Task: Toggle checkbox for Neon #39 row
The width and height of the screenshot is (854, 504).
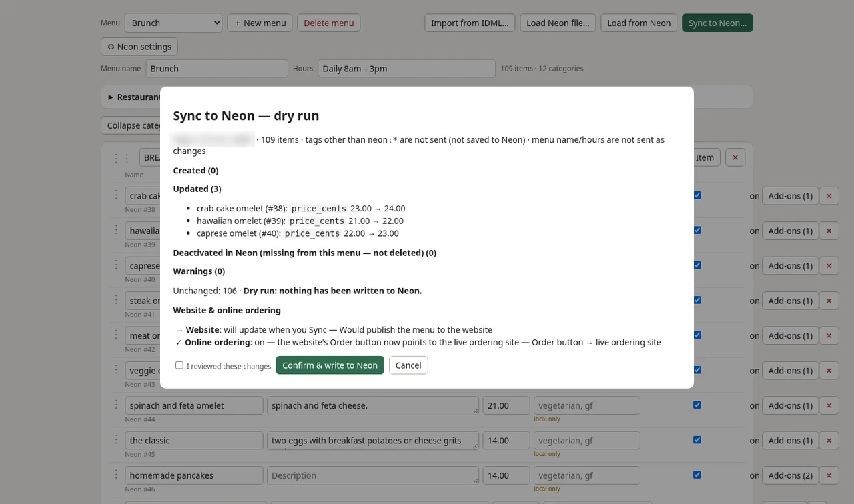Action: (x=697, y=230)
